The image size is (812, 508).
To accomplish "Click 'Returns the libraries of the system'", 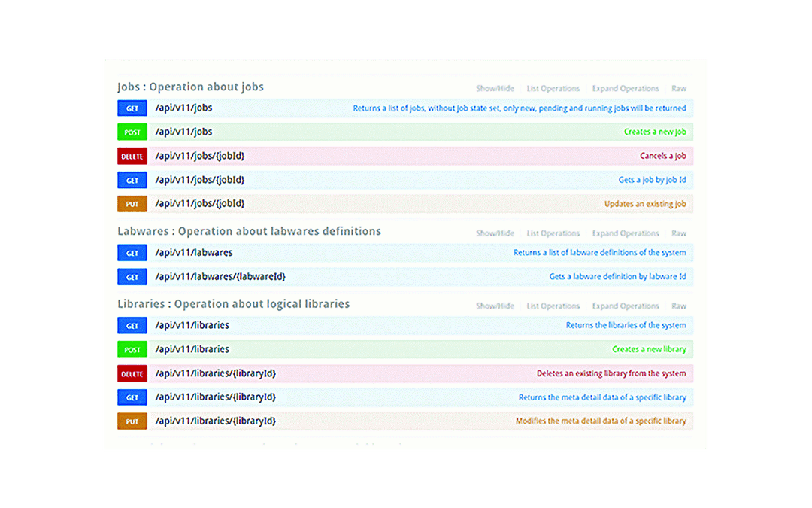I will [x=626, y=326].
